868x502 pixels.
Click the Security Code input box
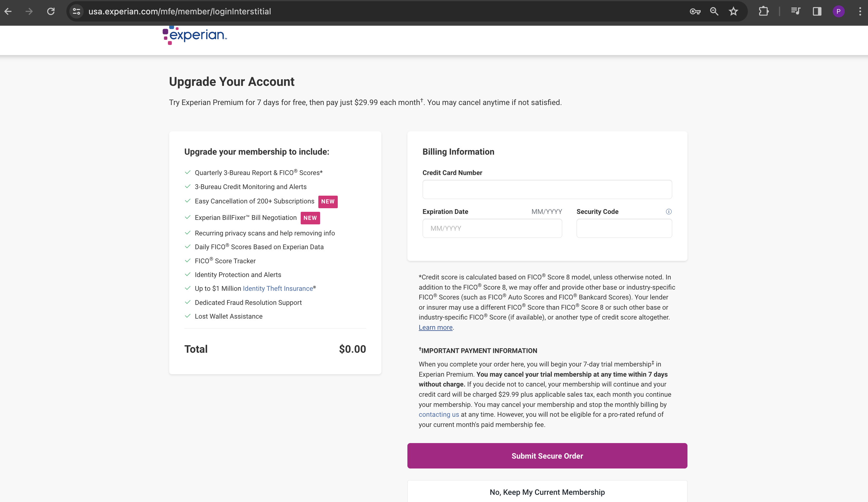(x=624, y=228)
